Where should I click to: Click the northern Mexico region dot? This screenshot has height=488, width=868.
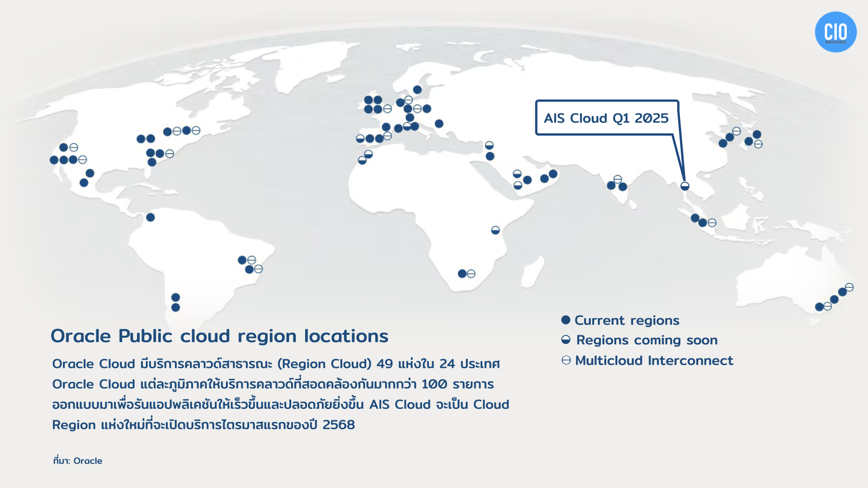pyautogui.click(x=90, y=173)
